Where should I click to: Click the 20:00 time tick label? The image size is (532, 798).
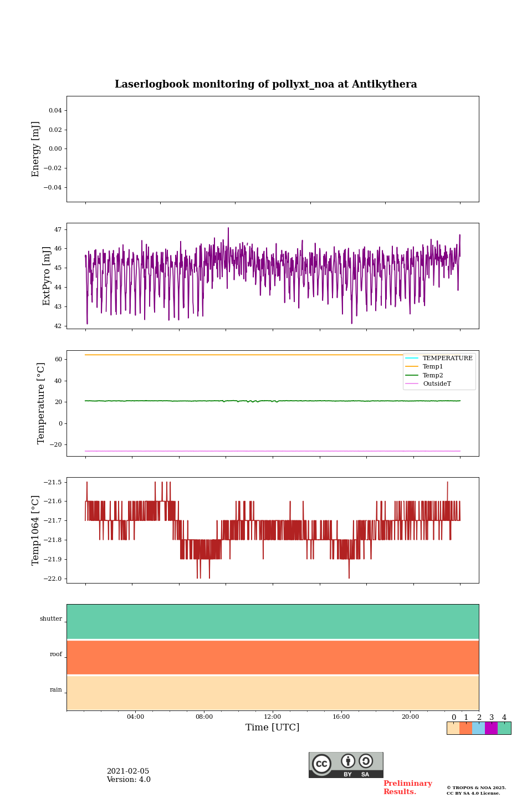(x=410, y=717)
